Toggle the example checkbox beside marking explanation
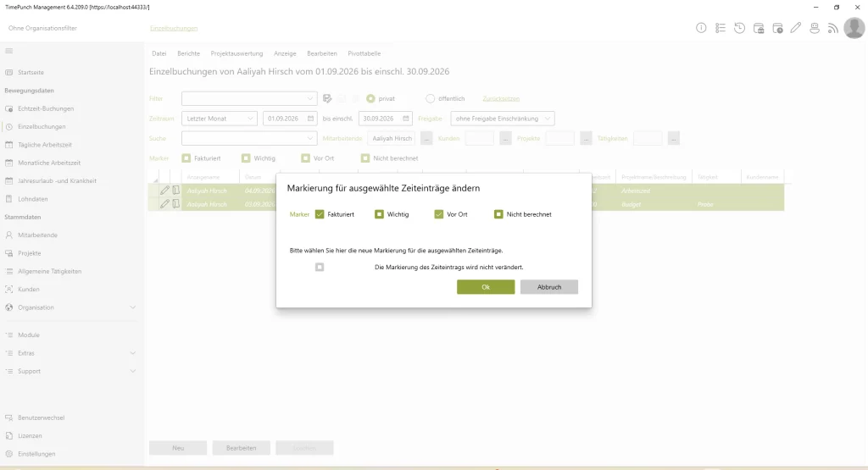 pos(320,267)
